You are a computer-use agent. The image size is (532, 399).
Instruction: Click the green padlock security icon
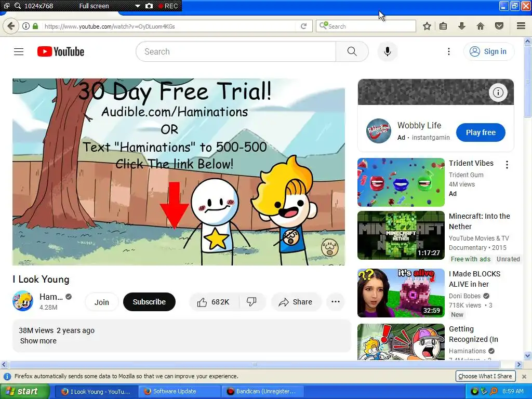click(35, 26)
